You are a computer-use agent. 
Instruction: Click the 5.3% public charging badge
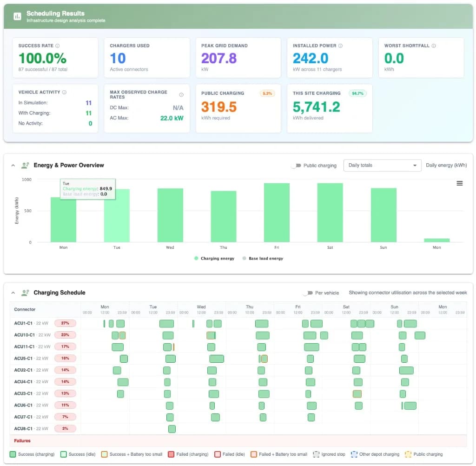(x=267, y=93)
